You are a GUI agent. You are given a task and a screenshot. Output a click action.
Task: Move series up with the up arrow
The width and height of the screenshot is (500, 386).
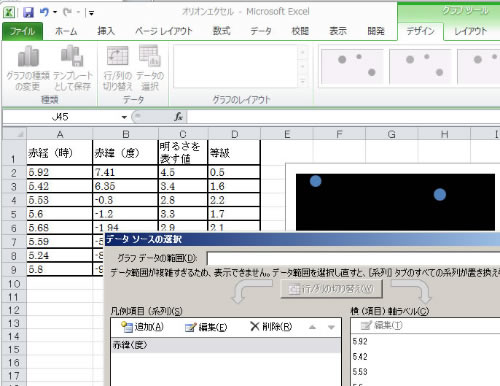pyautogui.click(x=312, y=327)
